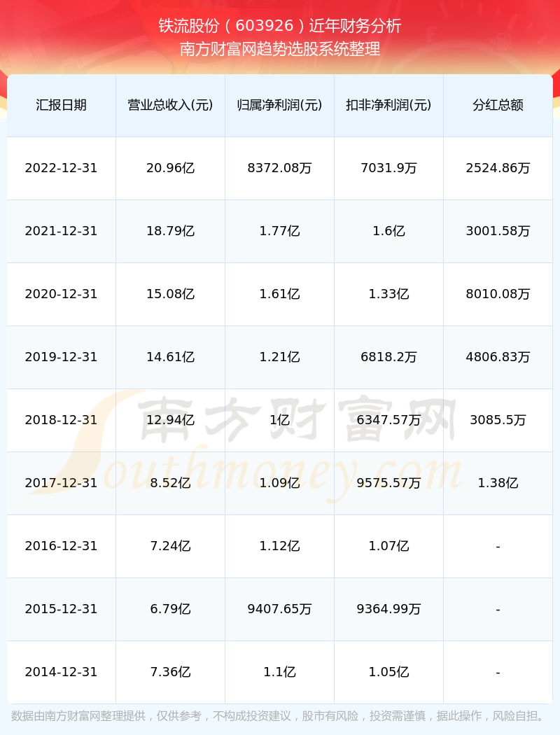Select value 9364.99万

point(389,610)
